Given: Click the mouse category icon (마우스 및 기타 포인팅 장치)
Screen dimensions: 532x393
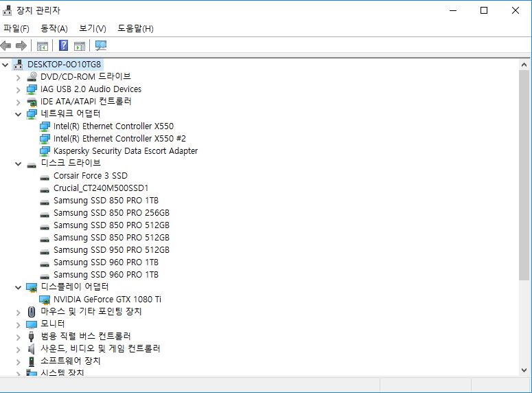Looking at the screenshot, I should [31, 312].
